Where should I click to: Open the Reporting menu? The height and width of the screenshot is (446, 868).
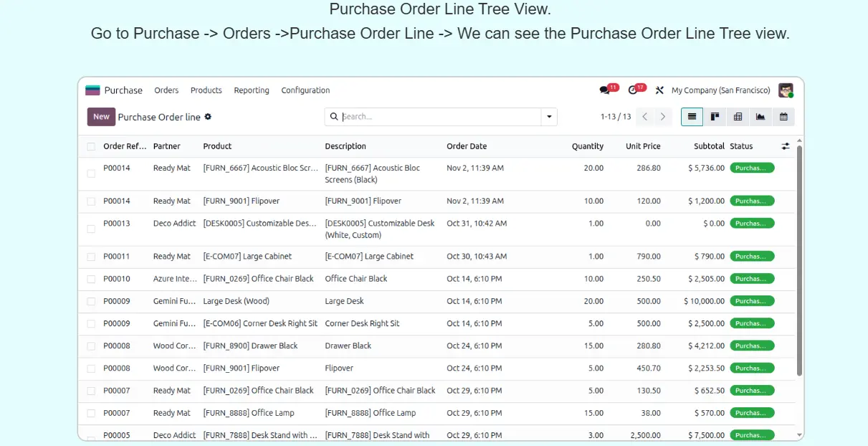click(252, 90)
